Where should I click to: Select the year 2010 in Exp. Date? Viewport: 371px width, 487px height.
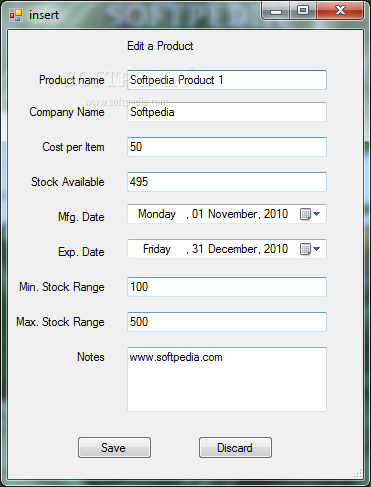tap(276, 249)
